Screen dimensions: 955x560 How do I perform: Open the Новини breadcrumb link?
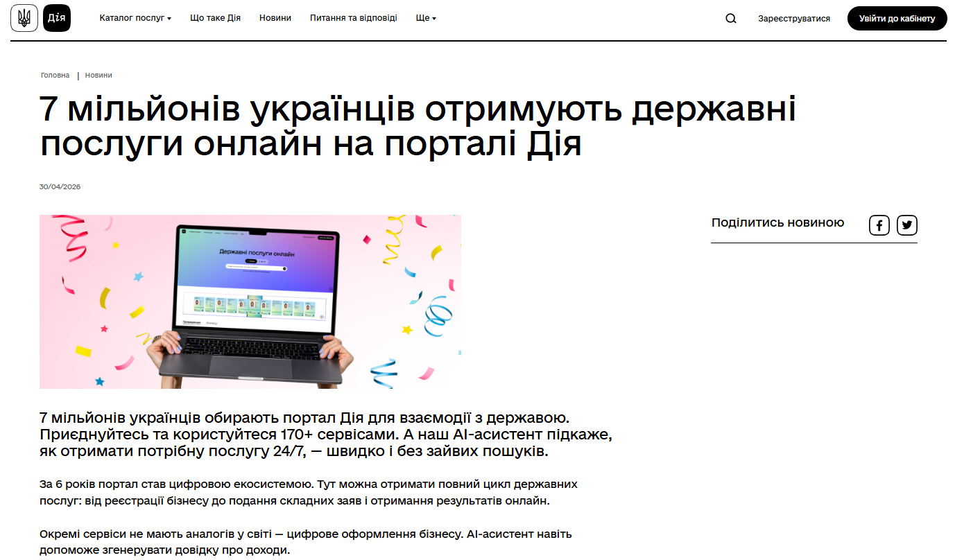coord(98,75)
